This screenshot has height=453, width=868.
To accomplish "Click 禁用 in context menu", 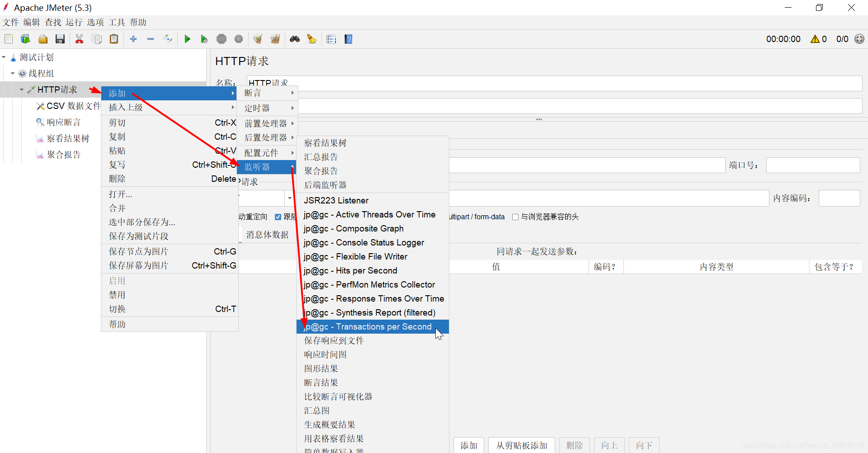I will 170,295.
